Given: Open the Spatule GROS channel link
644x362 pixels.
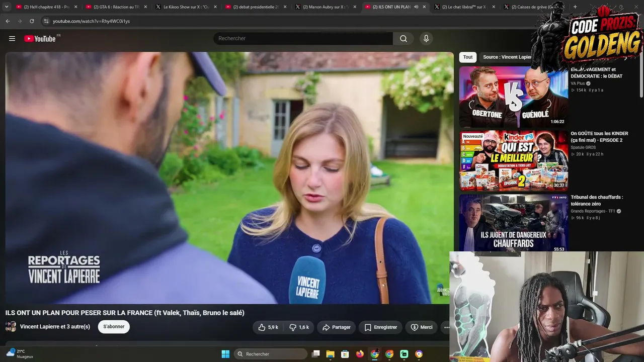Looking at the screenshot, I should [x=583, y=147].
